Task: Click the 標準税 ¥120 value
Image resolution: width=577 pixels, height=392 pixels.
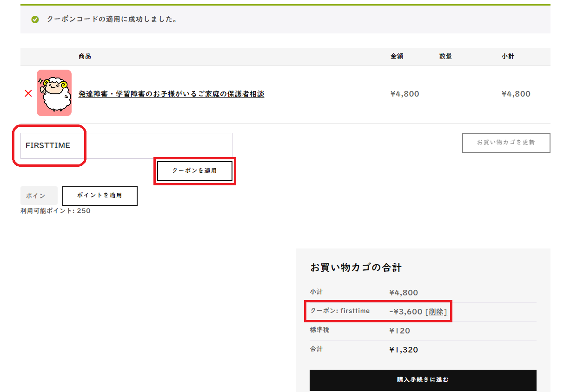Action: [399, 331]
